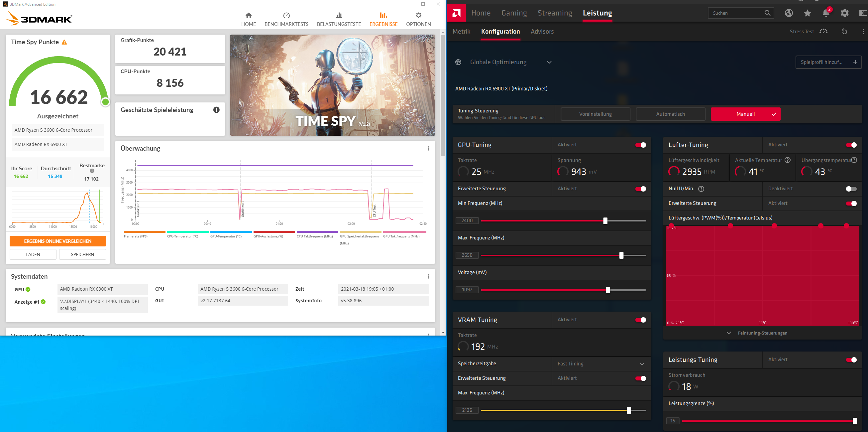The height and width of the screenshot is (432, 868).
Task: Switch to the Metrik tab
Action: pyautogui.click(x=461, y=31)
